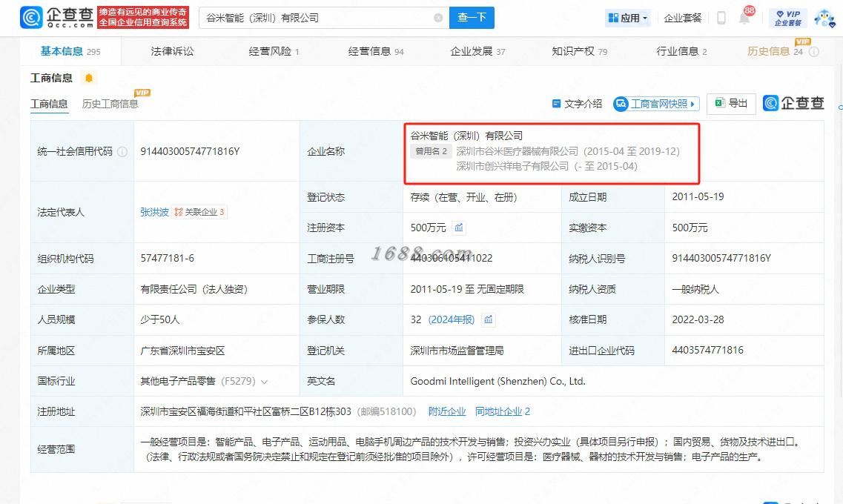Screen dimensions: 843x504
Task: Select the 企业名称 value 谷米智能 (深圳) 有限公司
Action: click(x=466, y=136)
